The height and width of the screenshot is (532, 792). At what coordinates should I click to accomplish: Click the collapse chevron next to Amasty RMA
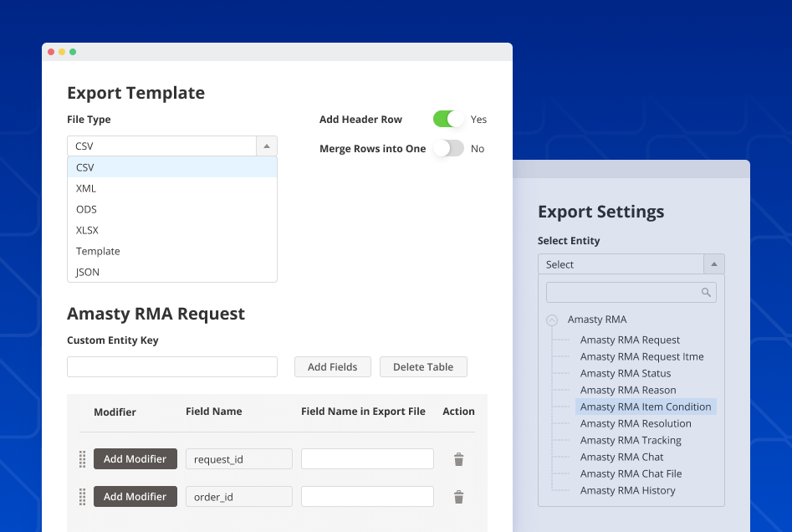click(x=552, y=320)
